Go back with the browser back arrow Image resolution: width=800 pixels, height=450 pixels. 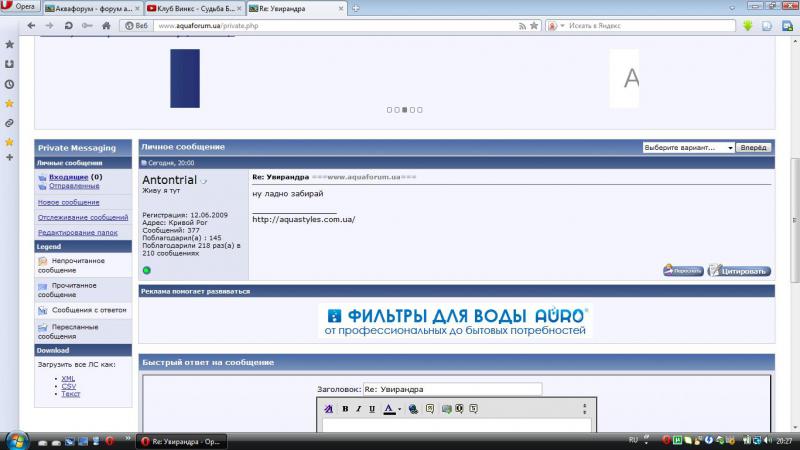click(x=32, y=25)
